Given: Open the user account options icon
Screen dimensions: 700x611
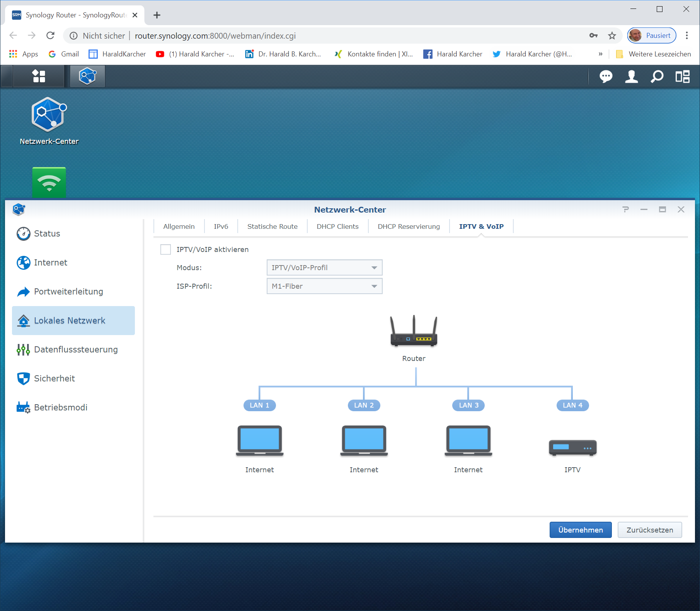Looking at the screenshot, I should (x=631, y=77).
